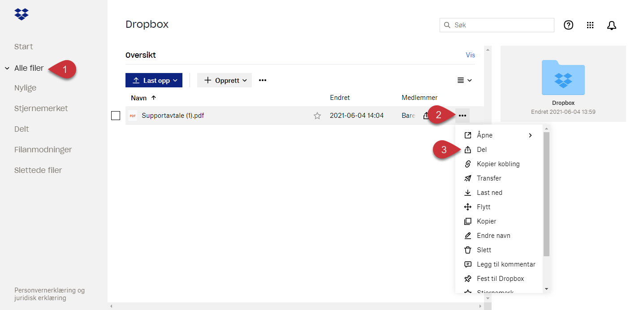This screenshot has width=644, height=310.
Task: Click the Medlemmer column header
Action: [x=419, y=98]
